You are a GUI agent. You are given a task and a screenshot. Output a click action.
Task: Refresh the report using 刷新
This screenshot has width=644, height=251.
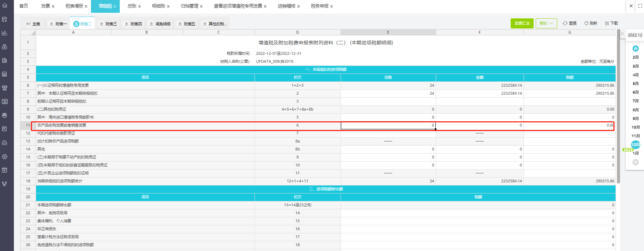pyautogui.click(x=591, y=23)
